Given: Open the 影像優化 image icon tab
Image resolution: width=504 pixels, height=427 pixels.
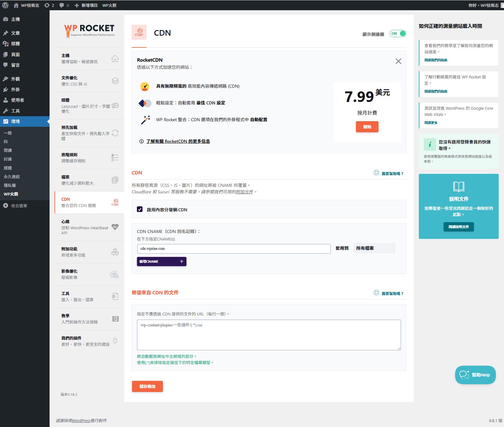Looking at the screenshot, I should click(x=114, y=274).
